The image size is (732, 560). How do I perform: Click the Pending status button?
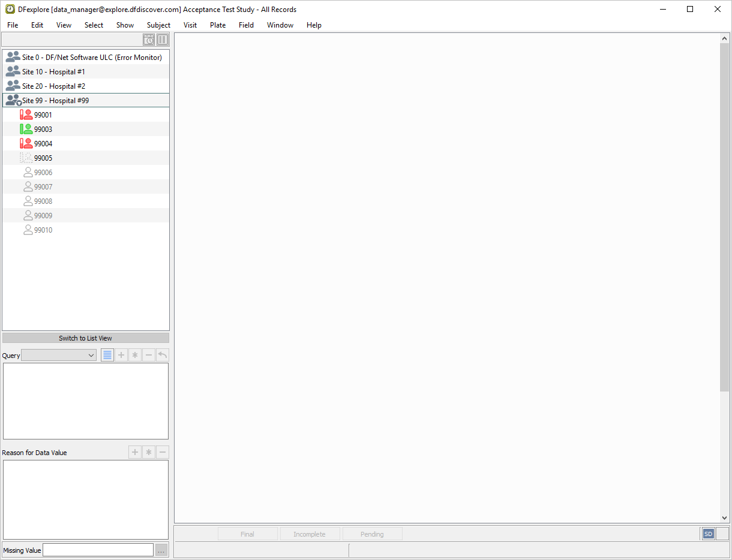[372, 534]
